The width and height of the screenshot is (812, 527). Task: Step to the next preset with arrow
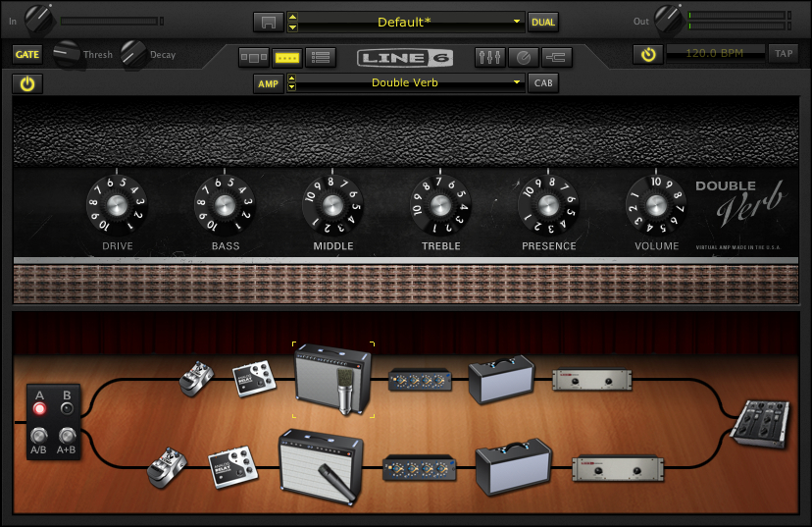[292, 27]
